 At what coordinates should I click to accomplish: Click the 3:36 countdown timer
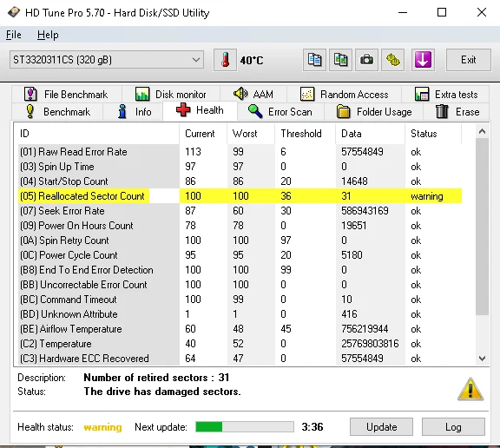point(312,426)
